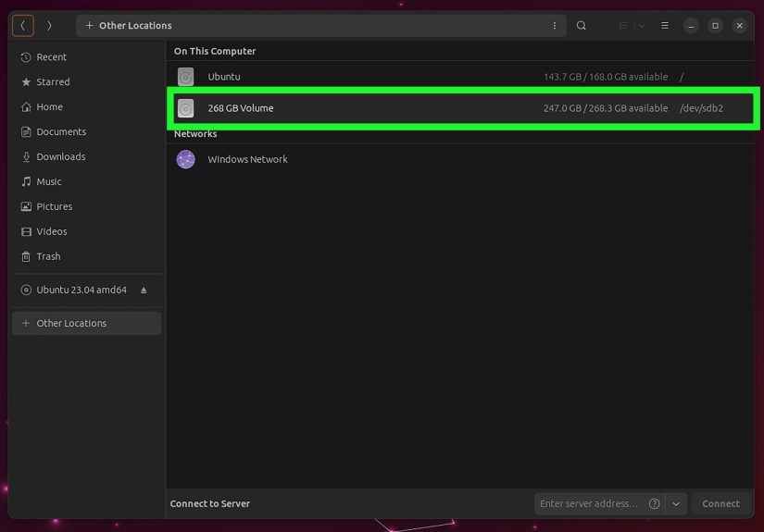Go to Home in the sidebar
The width and height of the screenshot is (764, 532).
point(87,106)
